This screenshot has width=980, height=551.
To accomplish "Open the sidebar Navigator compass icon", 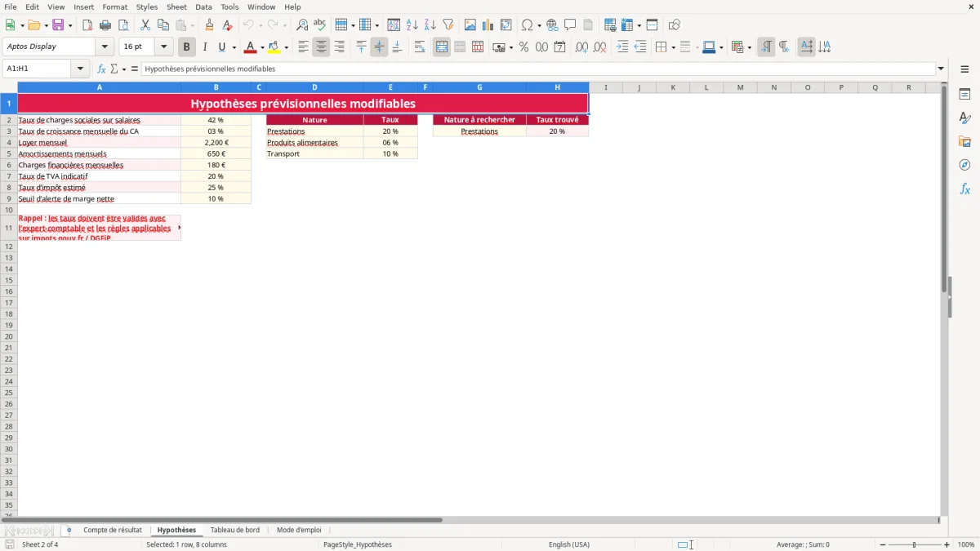I will pos(964,165).
